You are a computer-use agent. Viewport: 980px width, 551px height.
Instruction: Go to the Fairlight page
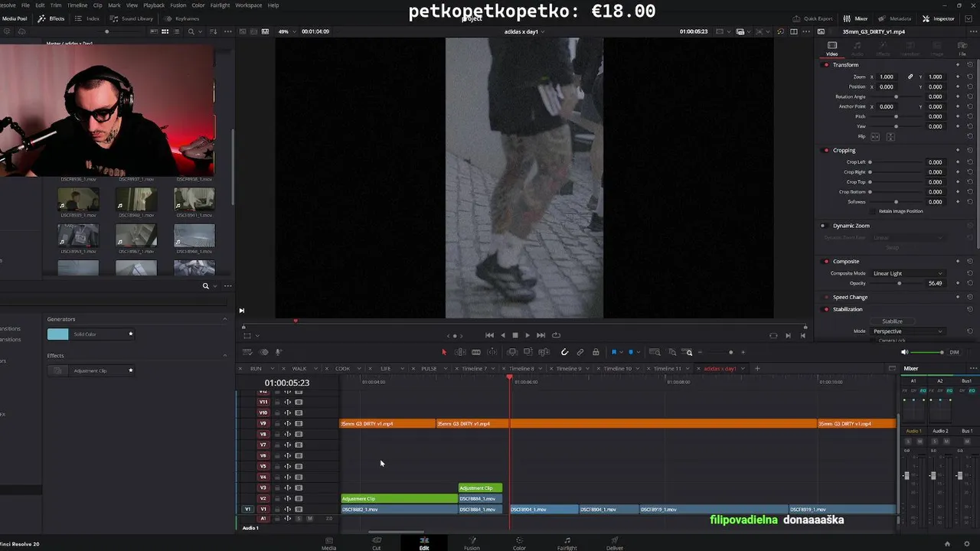coord(567,543)
